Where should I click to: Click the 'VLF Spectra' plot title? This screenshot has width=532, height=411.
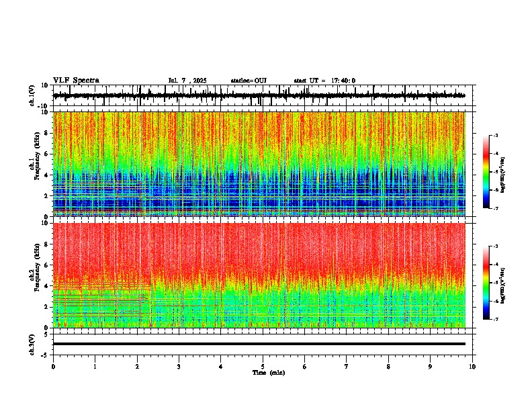pyautogui.click(x=76, y=81)
